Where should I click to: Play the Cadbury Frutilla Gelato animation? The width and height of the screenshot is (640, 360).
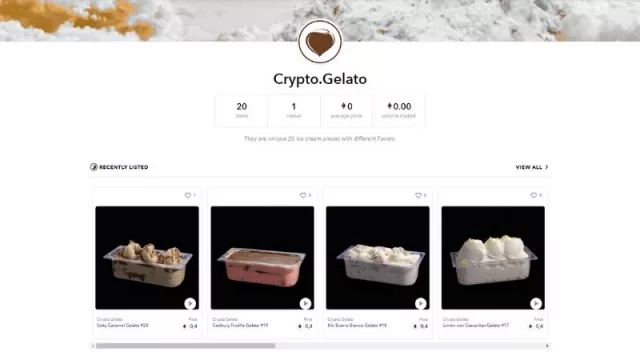[x=305, y=303]
